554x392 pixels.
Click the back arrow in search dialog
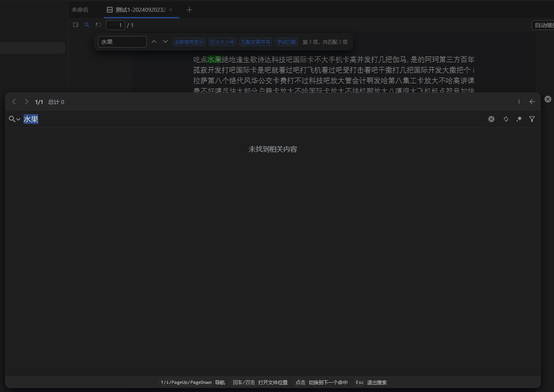(532, 102)
